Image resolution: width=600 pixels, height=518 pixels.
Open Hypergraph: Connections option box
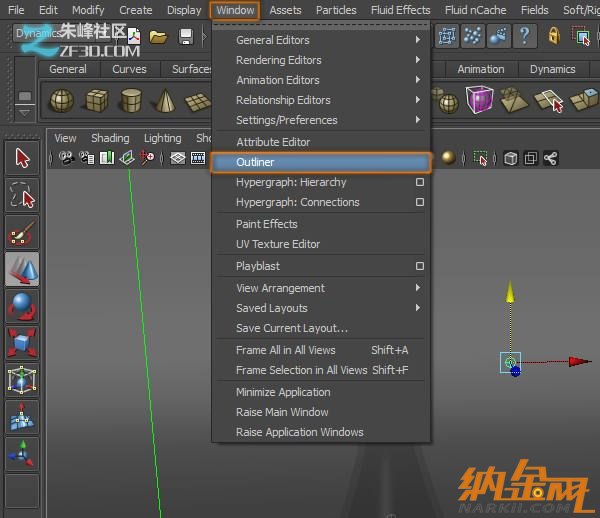pos(420,202)
